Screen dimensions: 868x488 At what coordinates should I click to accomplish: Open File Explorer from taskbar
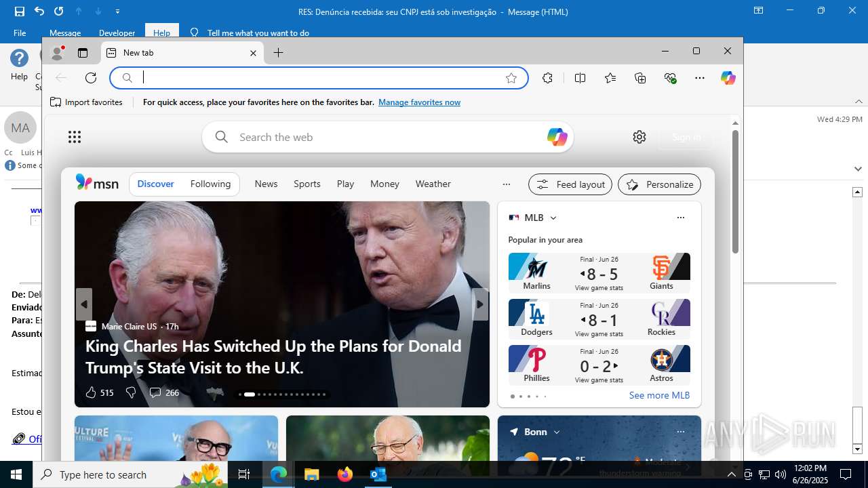tap(311, 474)
